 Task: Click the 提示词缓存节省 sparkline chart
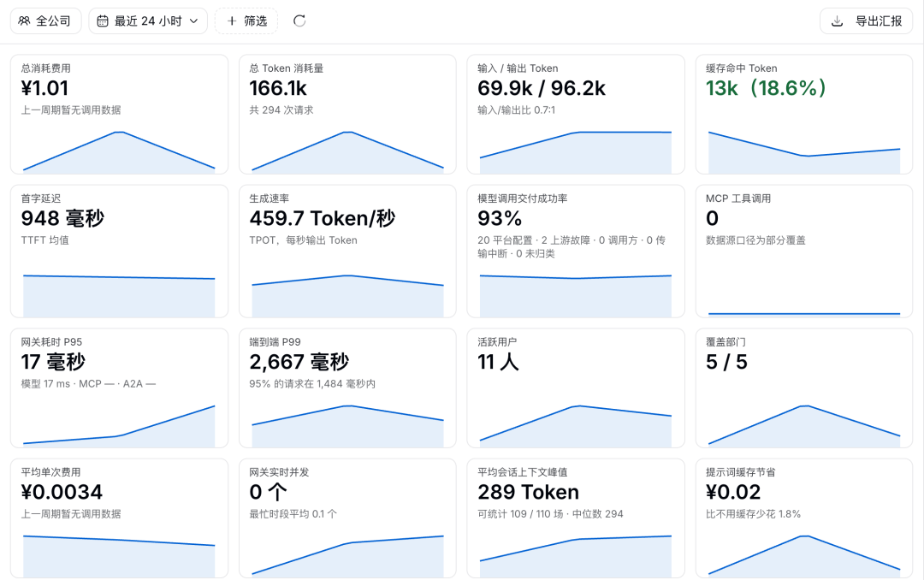[x=804, y=556]
